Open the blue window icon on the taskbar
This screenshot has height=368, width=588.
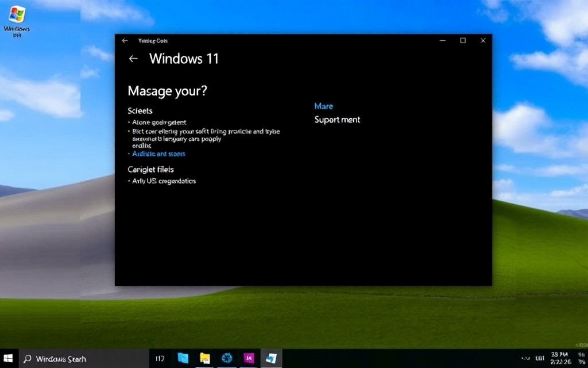(x=183, y=358)
